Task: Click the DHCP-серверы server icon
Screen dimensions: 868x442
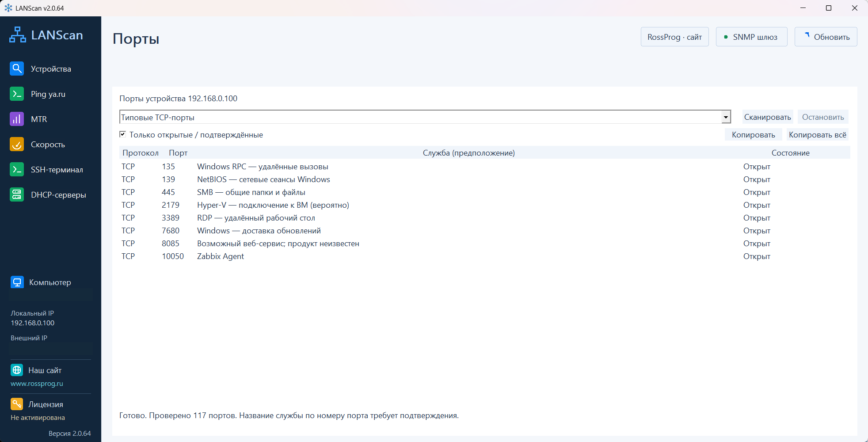Action: click(17, 194)
